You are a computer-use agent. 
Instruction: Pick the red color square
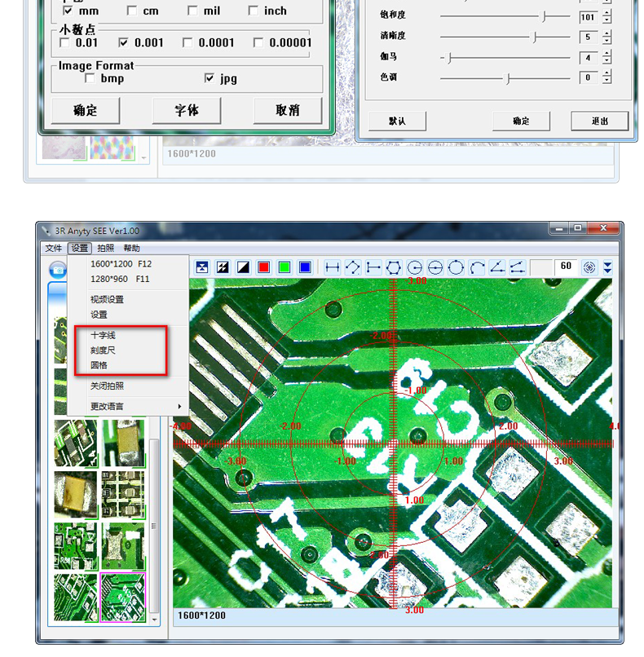[x=263, y=267]
